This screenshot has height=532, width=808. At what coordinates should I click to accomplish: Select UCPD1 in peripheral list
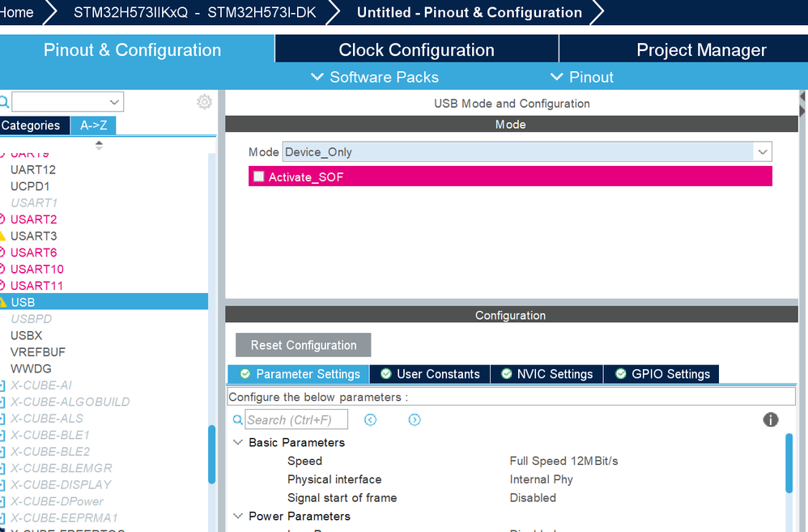point(30,186)
